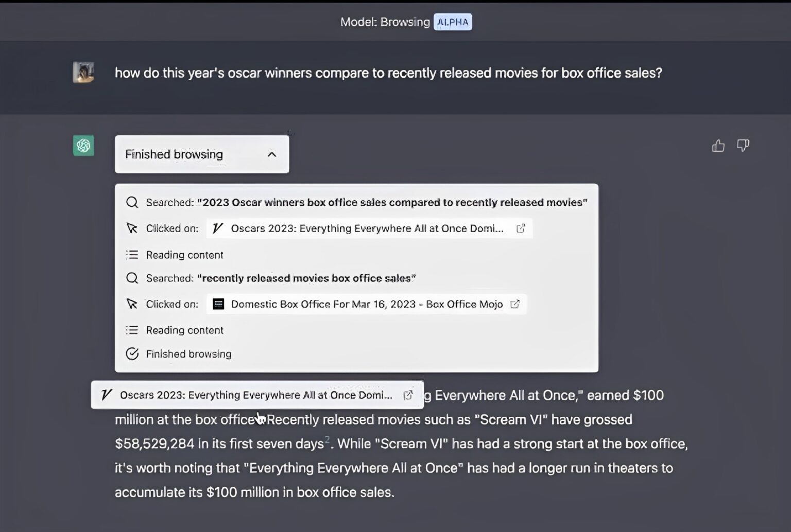Click the cursor icon next to 'Clicked on'
This screenshot has height=532, width=791.
(x=132, y=228)
